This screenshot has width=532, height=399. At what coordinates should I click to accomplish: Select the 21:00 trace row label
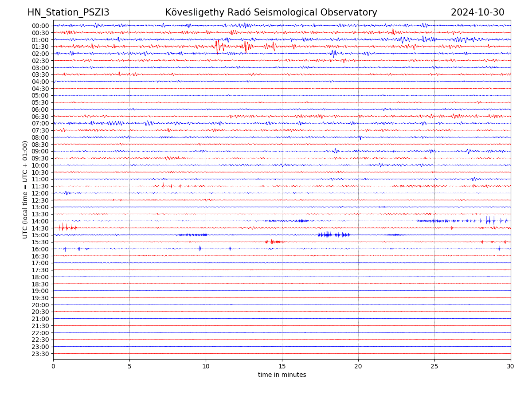pyautogui.click(x=40, y=319)
